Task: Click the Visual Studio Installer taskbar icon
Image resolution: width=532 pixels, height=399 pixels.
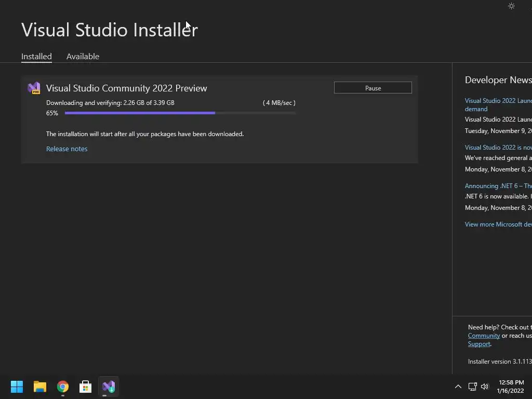Action: (x=109, y=387)
